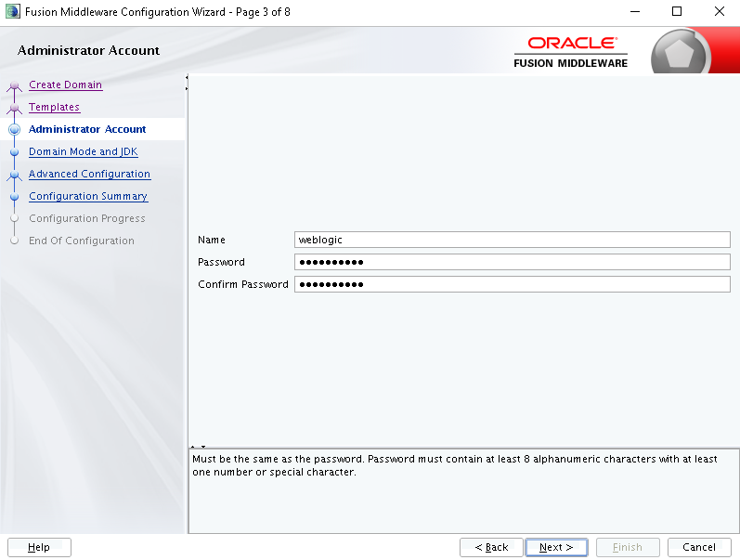Open the Domain Mode and JDK page
740x560 pixels.
84,151
